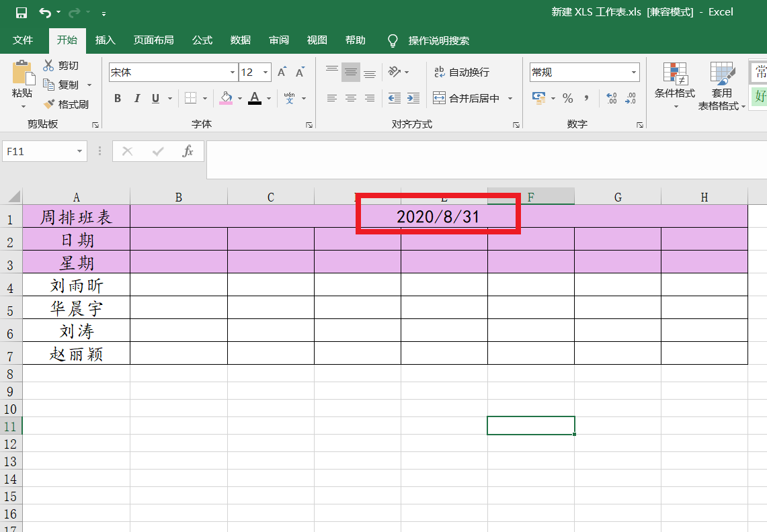767x532 pixels.
Task: Open the 数字 dialog launcher
Action: coord(640,125)
